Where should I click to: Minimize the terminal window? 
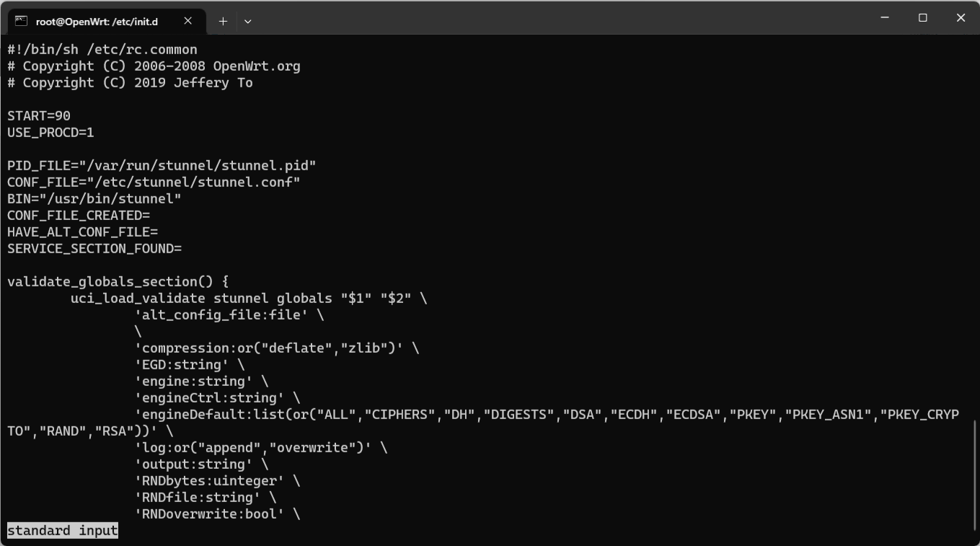click(885, 18)
